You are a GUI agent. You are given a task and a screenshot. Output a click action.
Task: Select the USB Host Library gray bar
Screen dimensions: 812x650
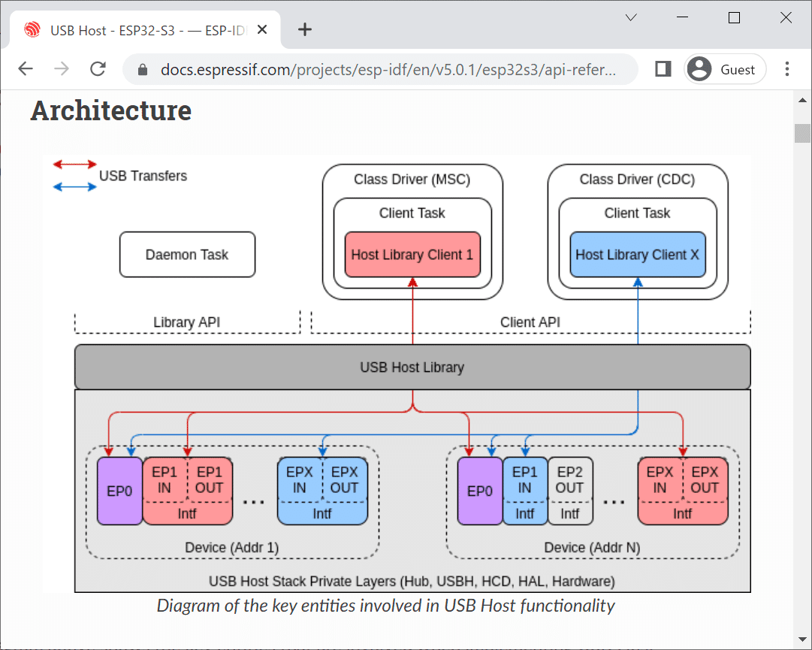[412, 367]
